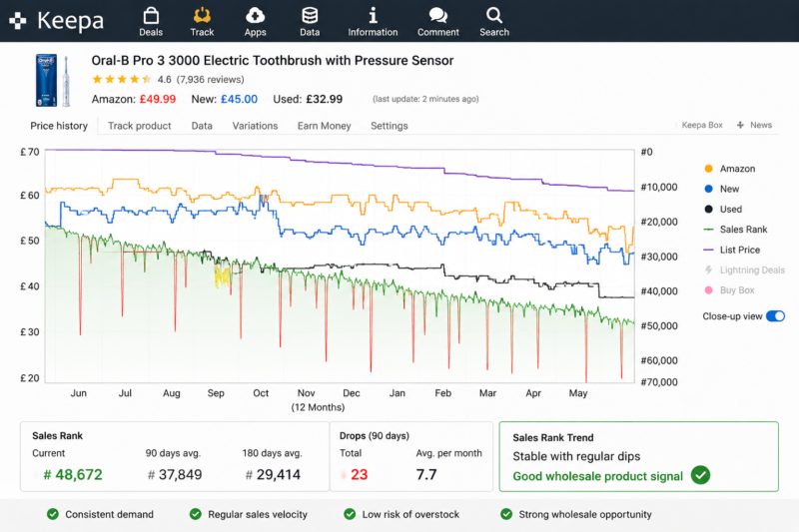Viewport: 799px width, 532px height.
Task: Toggle Used series in chart legend
Action: (723, 210)
